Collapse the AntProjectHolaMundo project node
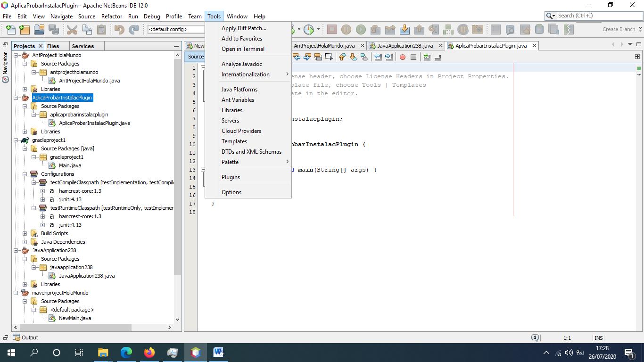This screenshot has height=362, width=644. tap(16, 55)
